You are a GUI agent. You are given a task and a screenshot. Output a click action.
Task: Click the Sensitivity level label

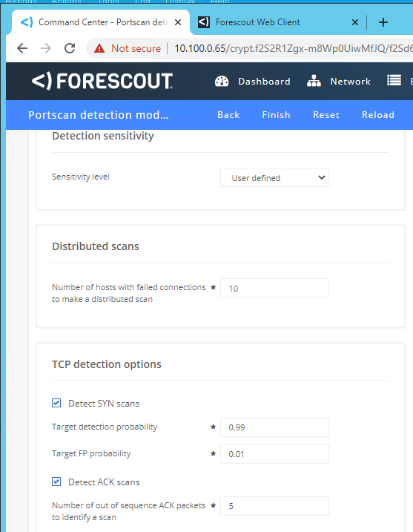click(x=81, y=177)
